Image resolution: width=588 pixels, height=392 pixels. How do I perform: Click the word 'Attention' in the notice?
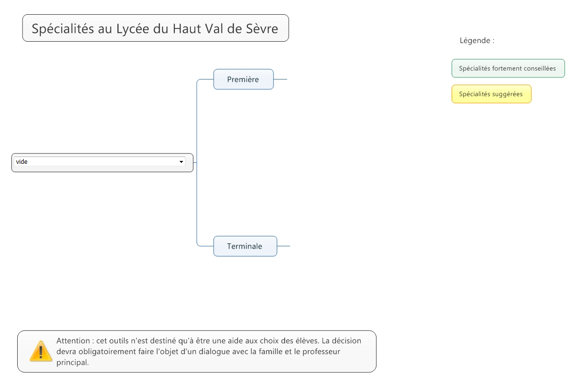(73, 340)
